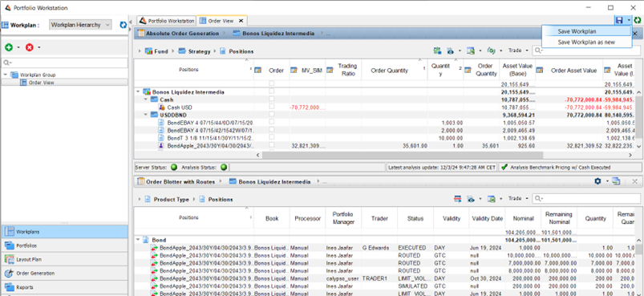Open the Workplan Hierarchy dropdown
This screenshot has height=296, width=644.
tap(80, 25)
